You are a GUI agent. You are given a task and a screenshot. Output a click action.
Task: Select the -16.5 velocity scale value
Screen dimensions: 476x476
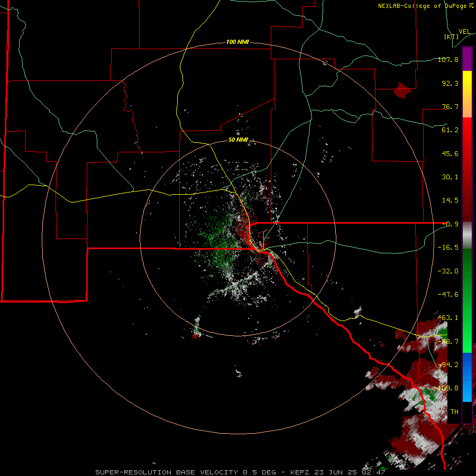[x=448, y=248]
